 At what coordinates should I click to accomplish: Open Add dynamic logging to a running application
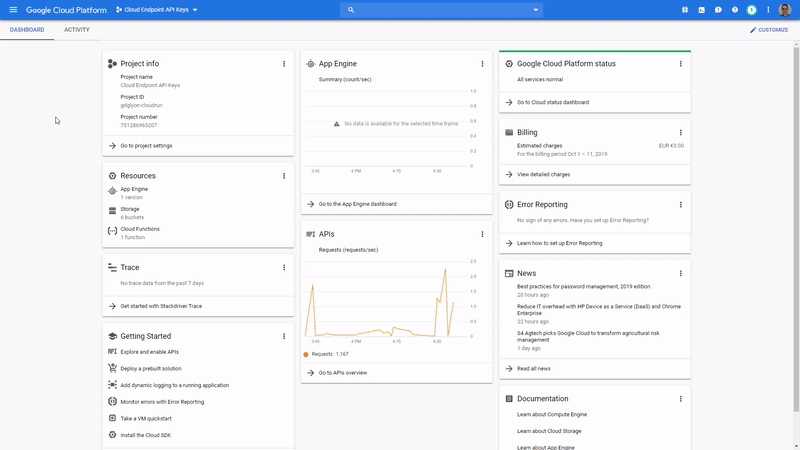click(x=174, y=385)
